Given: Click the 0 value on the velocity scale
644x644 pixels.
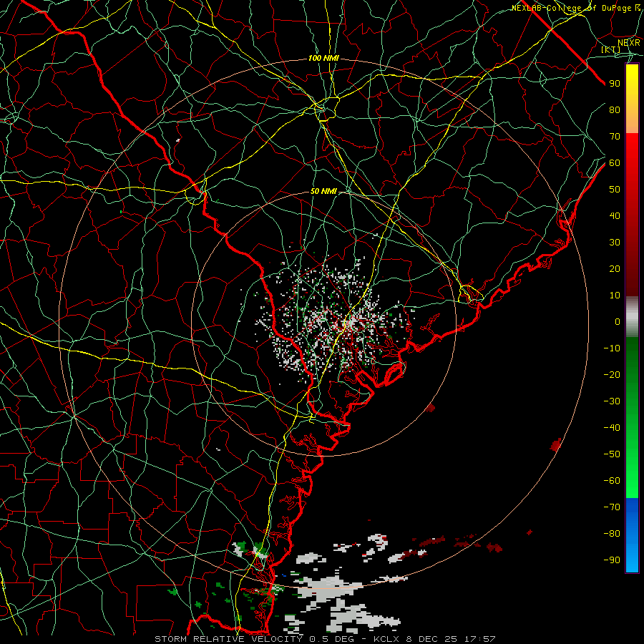Looking at the screenshot, I should pos(618,321).
